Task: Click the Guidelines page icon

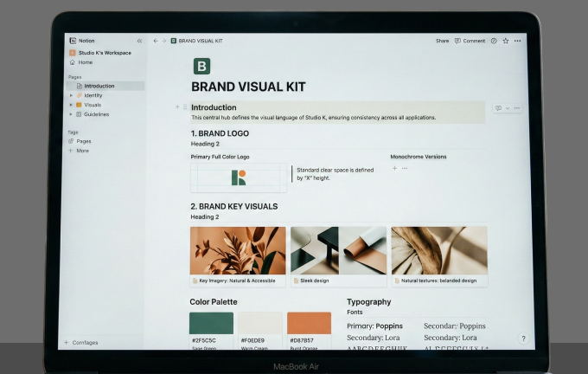Action: (79, 114)
